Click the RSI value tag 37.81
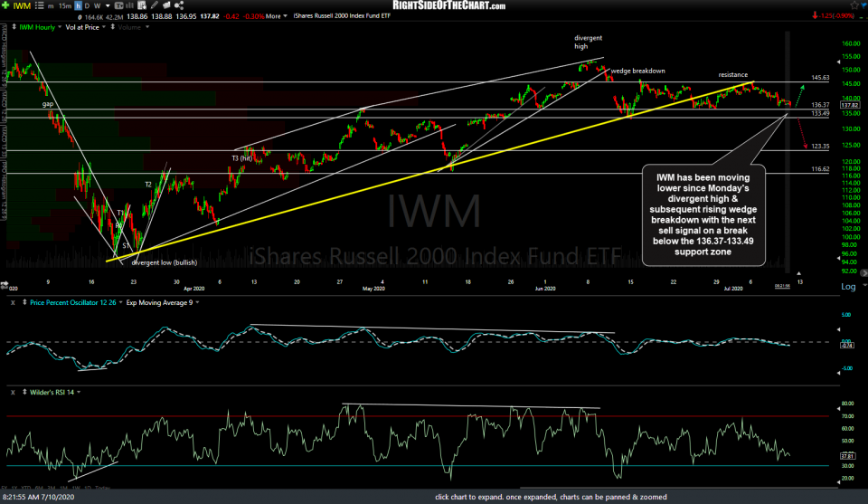Image resolution: width=868 pixels, height=504 pixels. coord(847,456)
